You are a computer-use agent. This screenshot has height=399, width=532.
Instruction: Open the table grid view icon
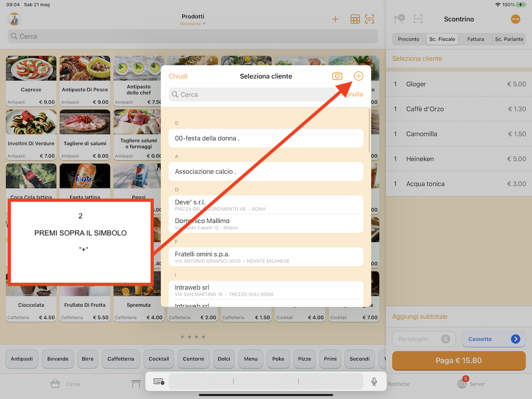tap(355, 19)
